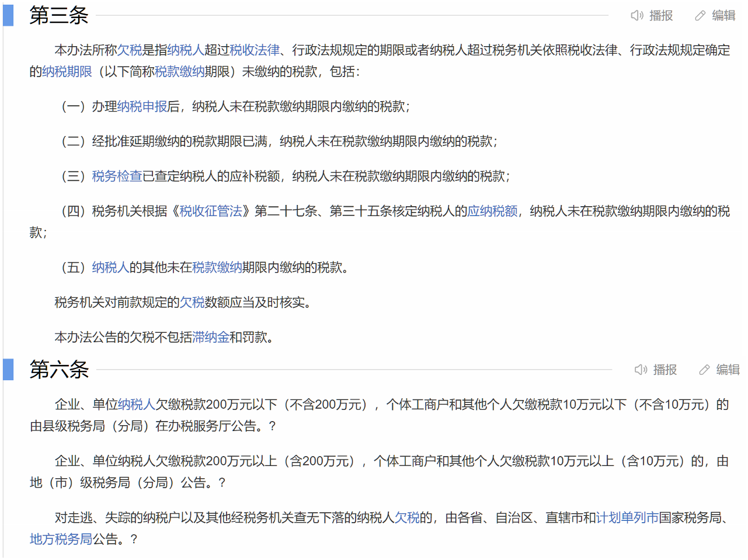Image resolution: width=748 pixels, height=560 pixels.
Task: Click the speaker icon for 第六条
Action: coord(641,370)
